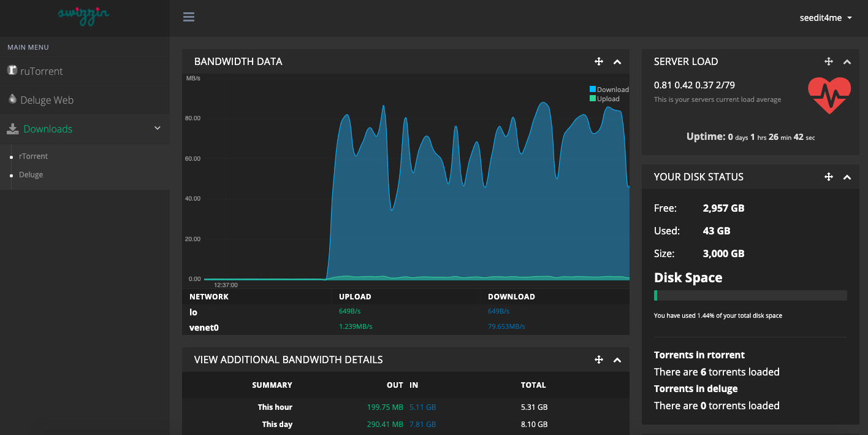
Task: Click the red heartbeat server load icon
Action: click(x=829, y=95)
